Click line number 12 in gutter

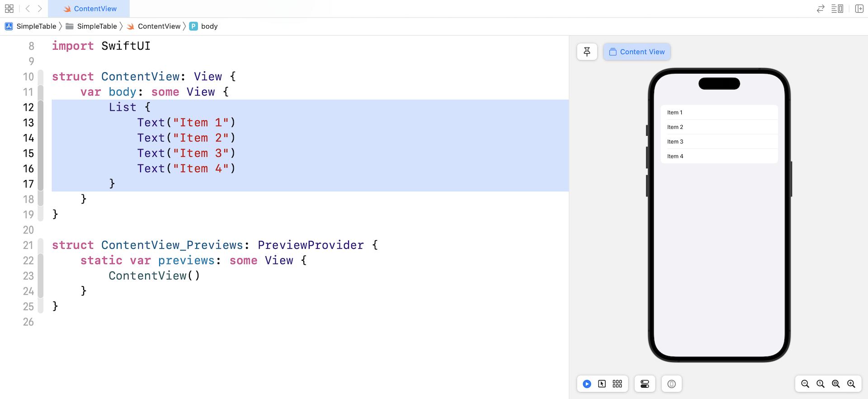click(x=28, y=107)
